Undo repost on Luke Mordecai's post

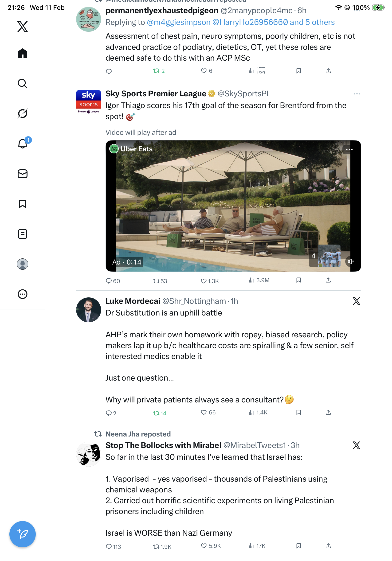(x=156, y=413)
